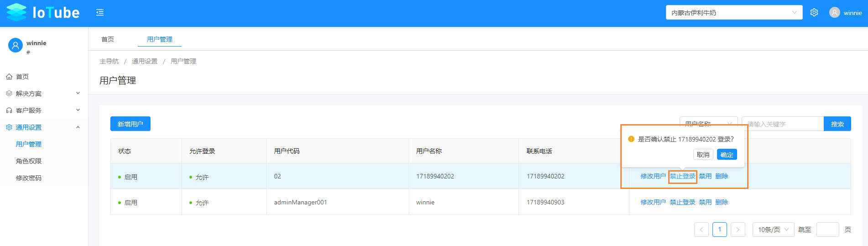This screenshot has height=246, width=868.
Task: Click 删除 for user winnie
Action: pos(722,202)
